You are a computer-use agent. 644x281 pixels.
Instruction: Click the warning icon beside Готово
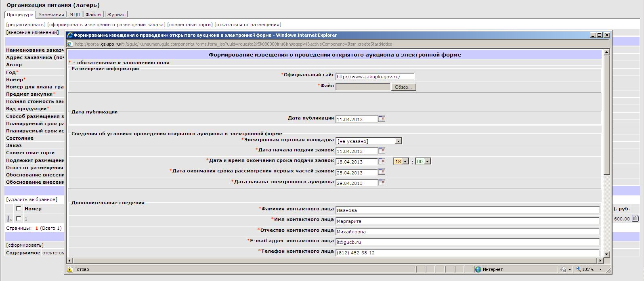pos(70,269)
